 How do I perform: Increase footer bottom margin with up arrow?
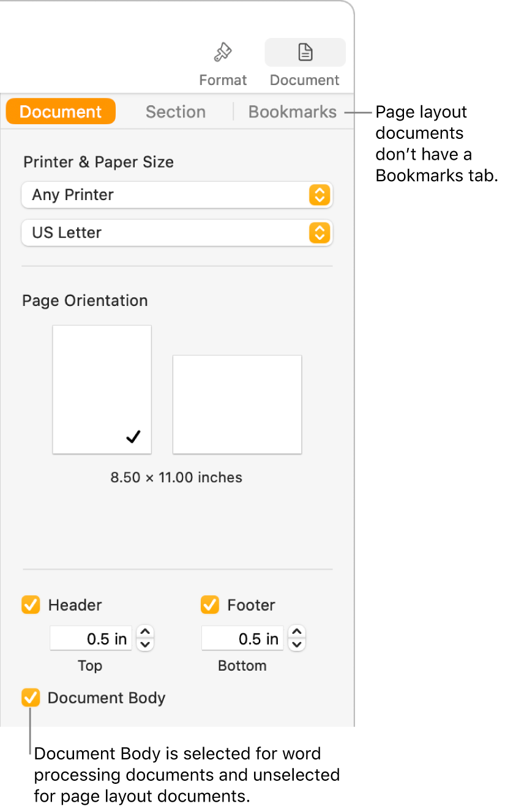(x=297, y=632)
